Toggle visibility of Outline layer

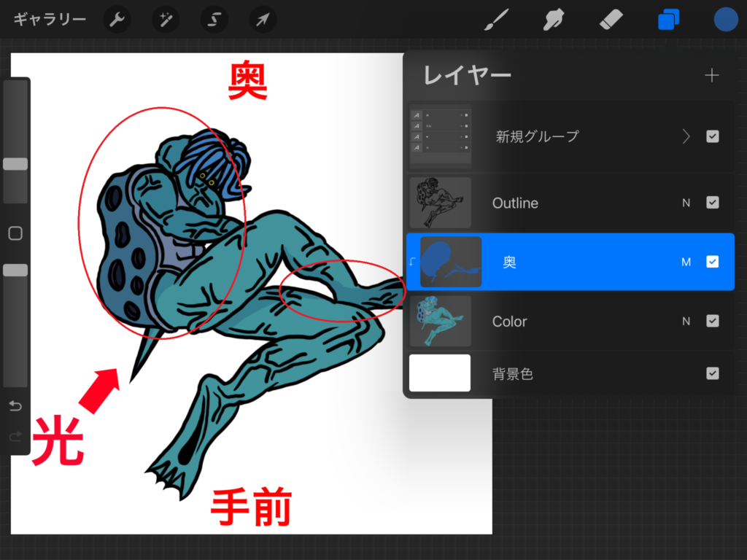713,203
